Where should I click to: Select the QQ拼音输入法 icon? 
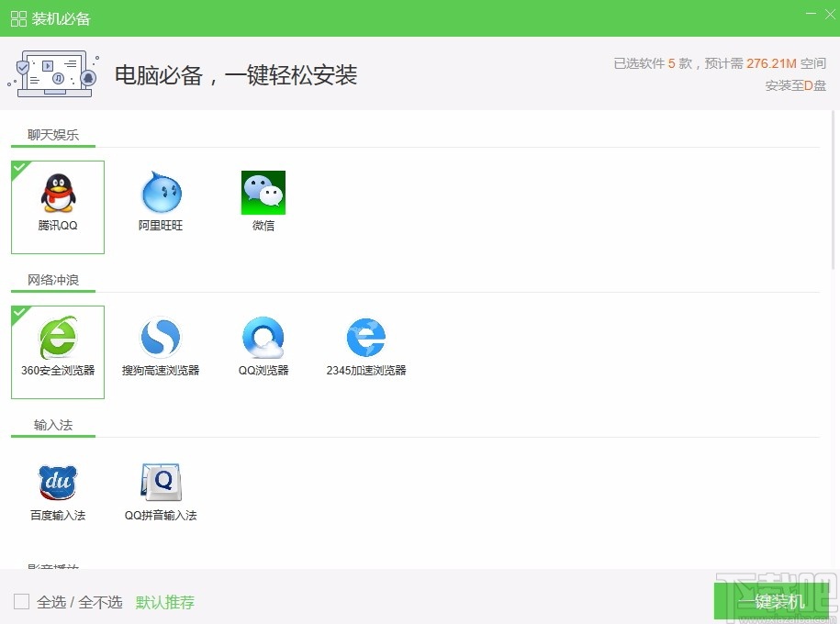click(161, 482)
